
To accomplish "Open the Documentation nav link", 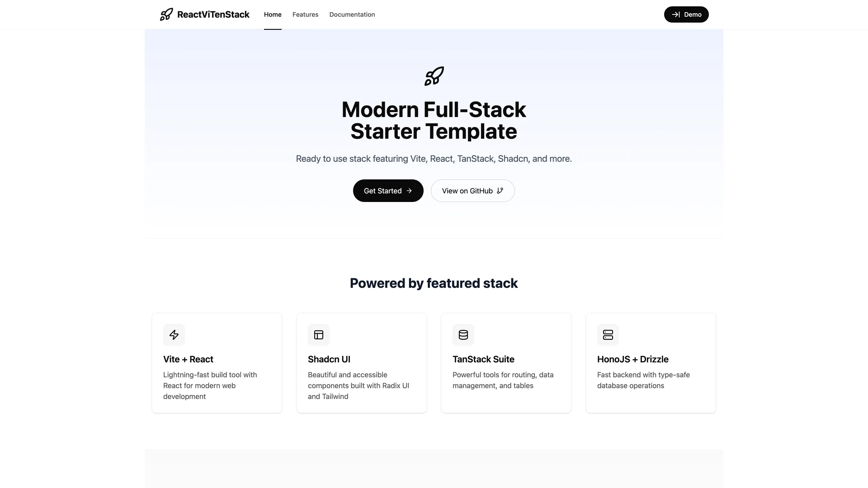I will (x=352, y=14).
